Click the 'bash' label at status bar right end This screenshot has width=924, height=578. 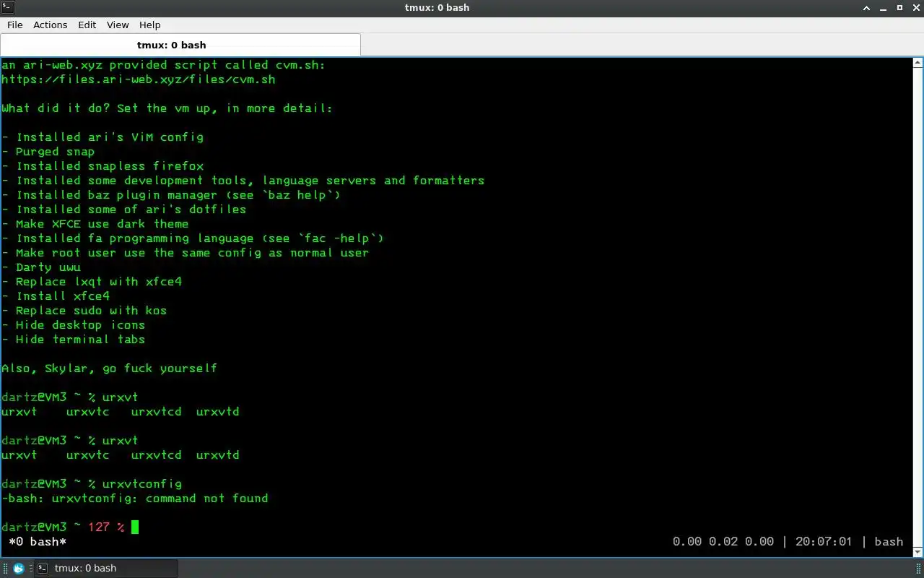pyautogui.click(x=889, y=542)
